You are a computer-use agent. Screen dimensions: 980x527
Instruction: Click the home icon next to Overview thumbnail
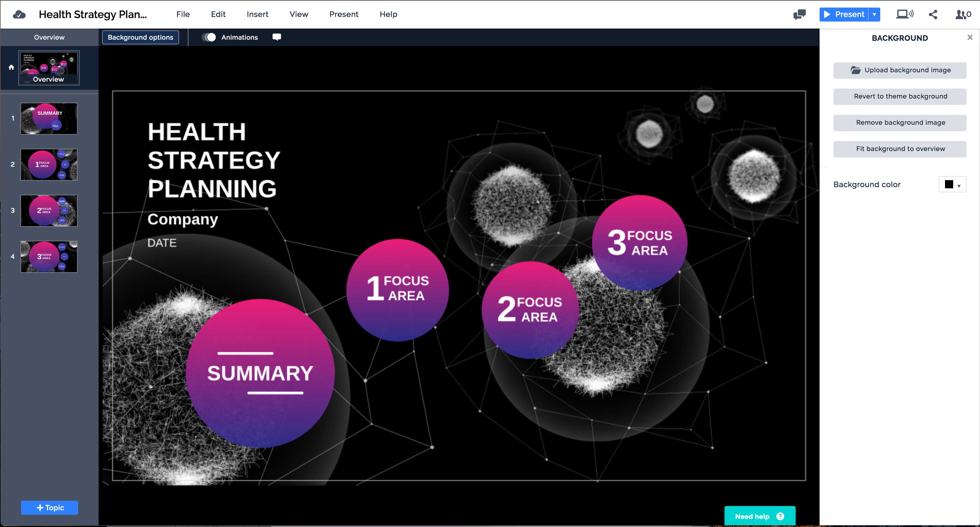pyautogui.click(x=11, y=67)
